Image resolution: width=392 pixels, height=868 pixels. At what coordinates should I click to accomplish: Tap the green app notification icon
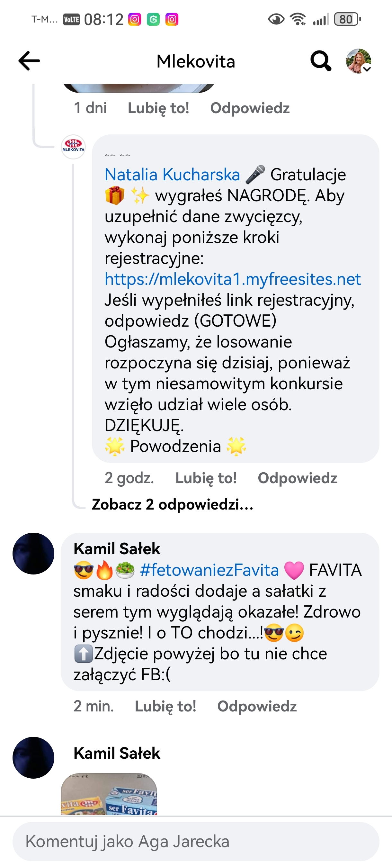(x=153, y=20)
